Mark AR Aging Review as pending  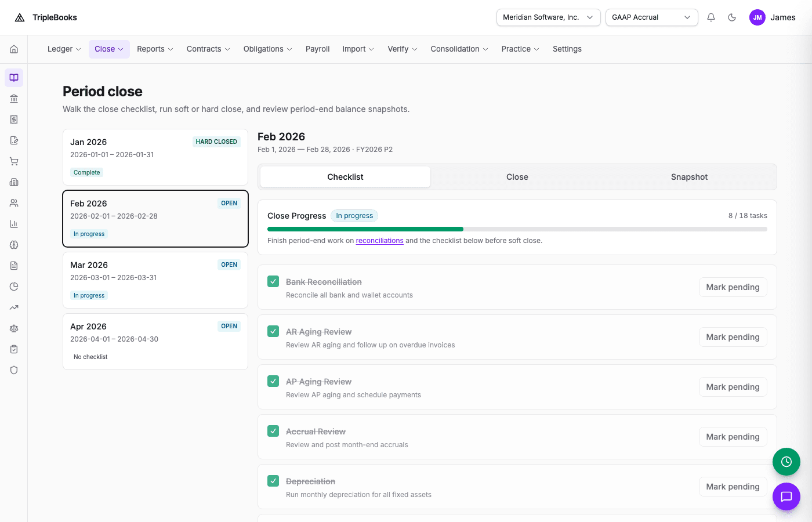(733, 337)
